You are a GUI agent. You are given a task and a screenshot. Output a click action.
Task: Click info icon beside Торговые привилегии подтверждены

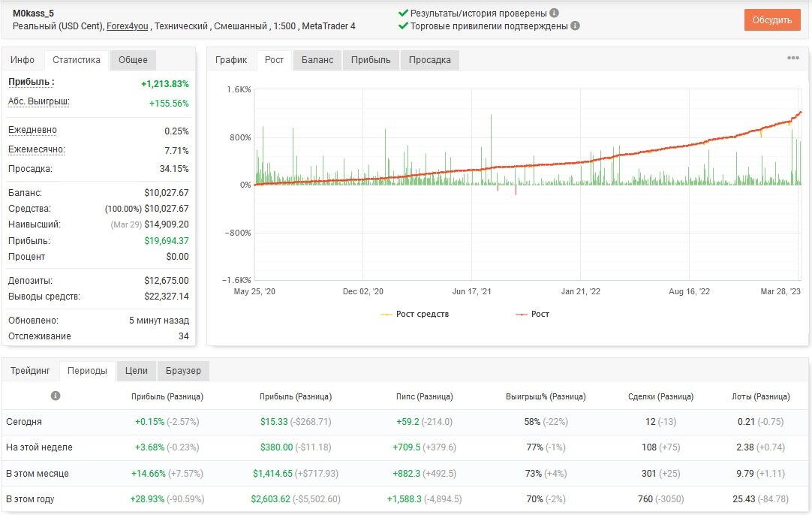tap(575, 26)
